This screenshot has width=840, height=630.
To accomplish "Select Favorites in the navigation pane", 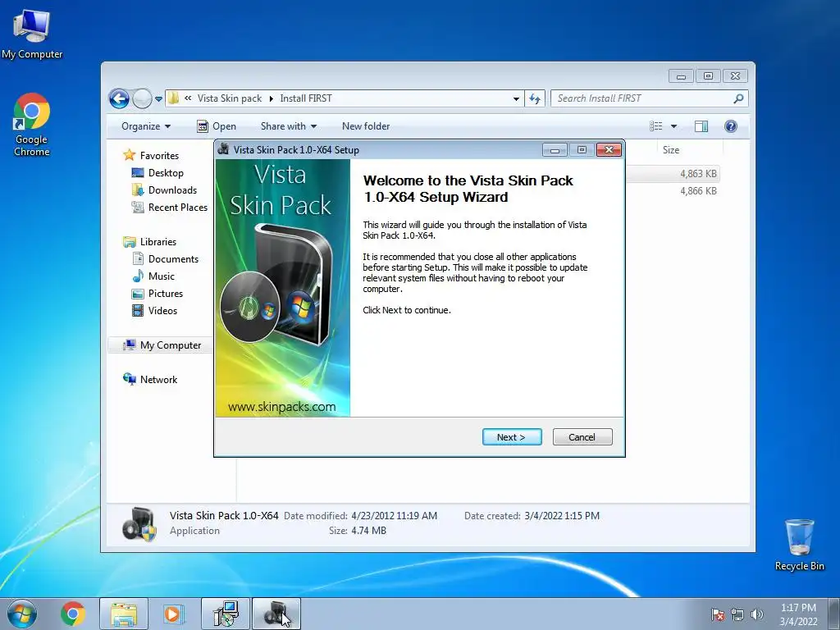I will pyautogui.click(x=151, y=156).
